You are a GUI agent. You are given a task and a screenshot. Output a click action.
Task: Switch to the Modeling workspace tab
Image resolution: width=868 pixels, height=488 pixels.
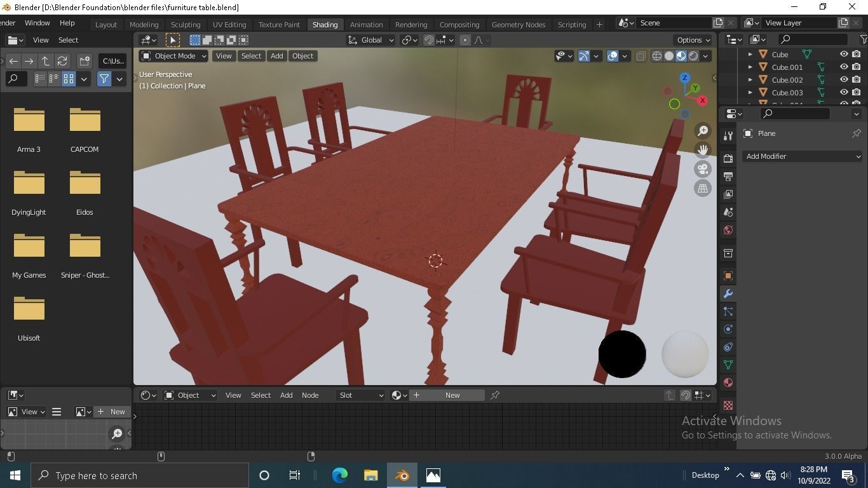pyautogui.click(x=144, y=24)
